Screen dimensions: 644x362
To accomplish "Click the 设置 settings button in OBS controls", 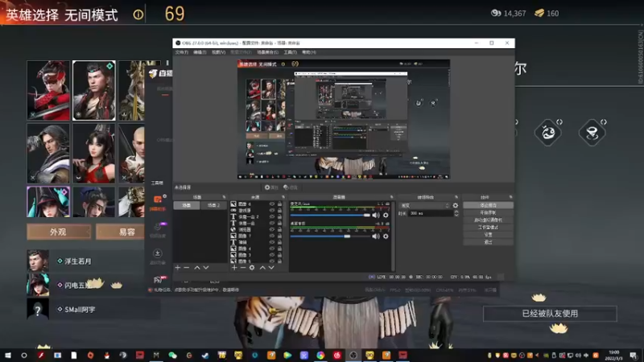I will click(488, 235).
